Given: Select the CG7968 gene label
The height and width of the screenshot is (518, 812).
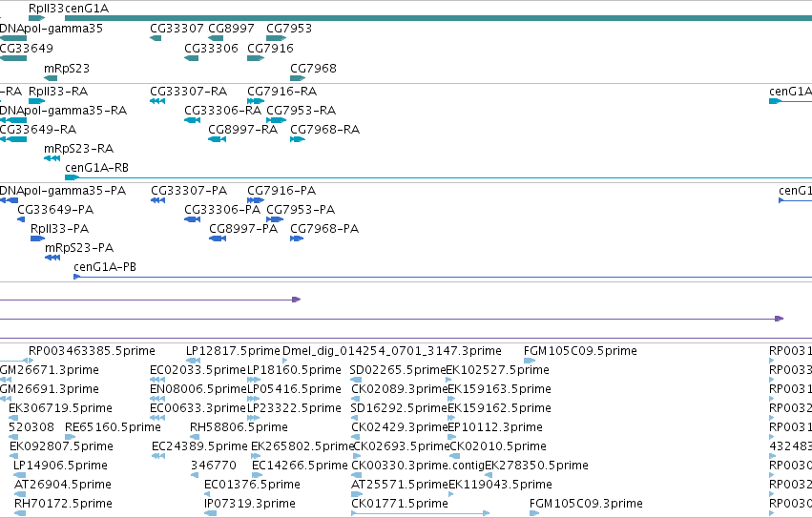Looking at the screenshot, I should pyautogui.click(x=313, y=69).
